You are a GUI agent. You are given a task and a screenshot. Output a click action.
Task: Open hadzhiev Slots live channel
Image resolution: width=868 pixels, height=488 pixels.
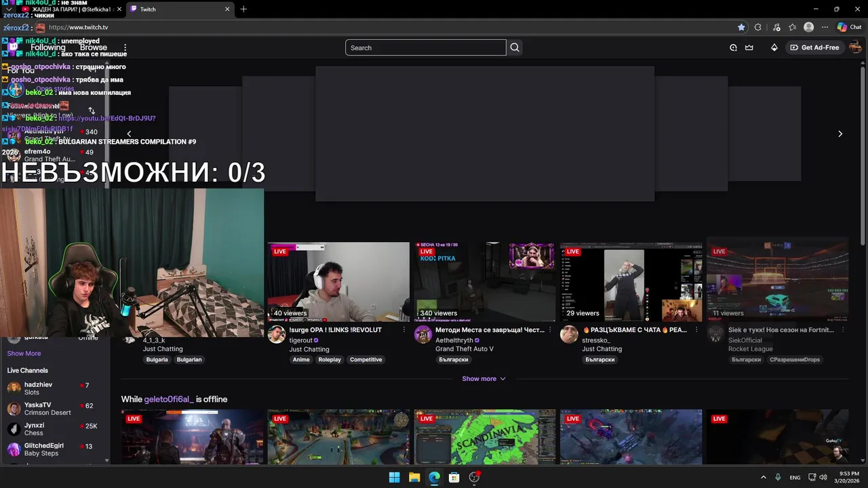click(54, 388)
